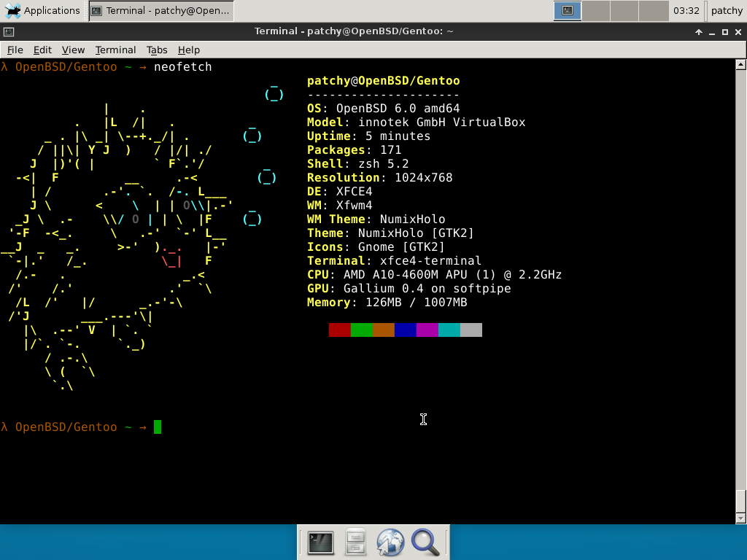This screenshot has width=747, height=560.
Task: Maximize the terminal window
Action: pos(725,32)
